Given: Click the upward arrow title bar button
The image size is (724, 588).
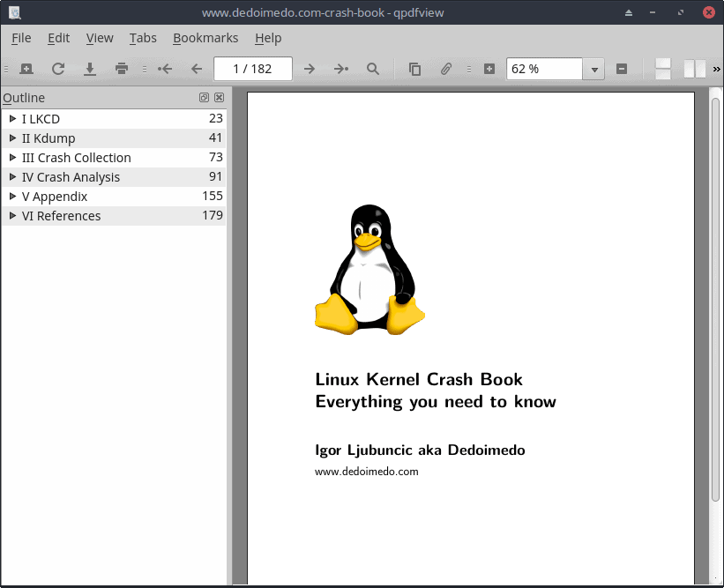Looking at the screenshot, I should [629, 12].
